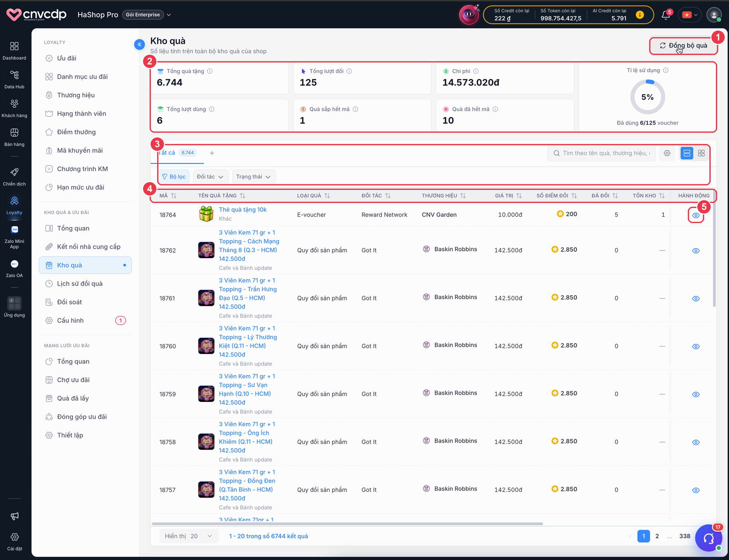The width and height of the screenshot is (729, 560).
Task: Add a new tab with plus button
Action: point(212,153)
